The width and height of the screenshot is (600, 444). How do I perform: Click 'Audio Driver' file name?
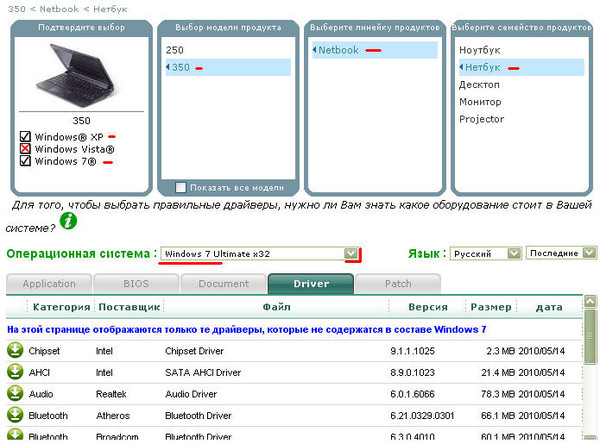click(191, 394)
